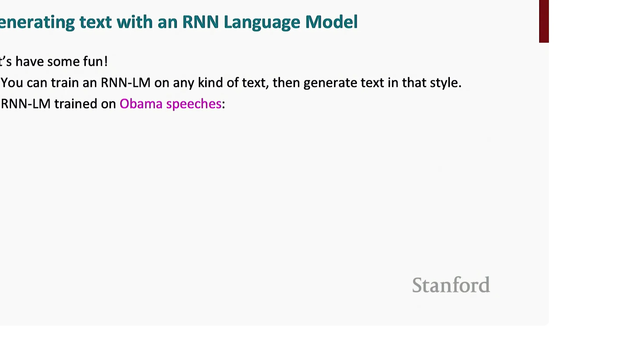This screenshot has height=362, width=644.
Task: Click the word "Language" in the slide title
Action: (x=262, y=22)
